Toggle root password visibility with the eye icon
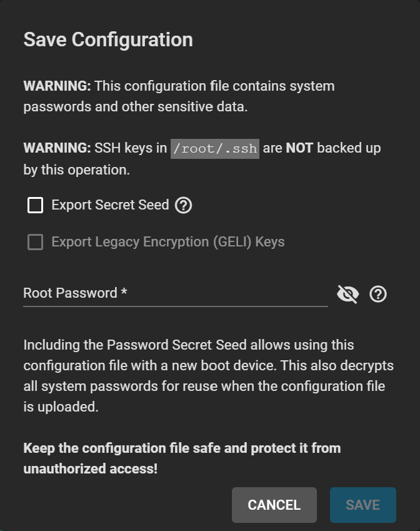 (347, 294)
